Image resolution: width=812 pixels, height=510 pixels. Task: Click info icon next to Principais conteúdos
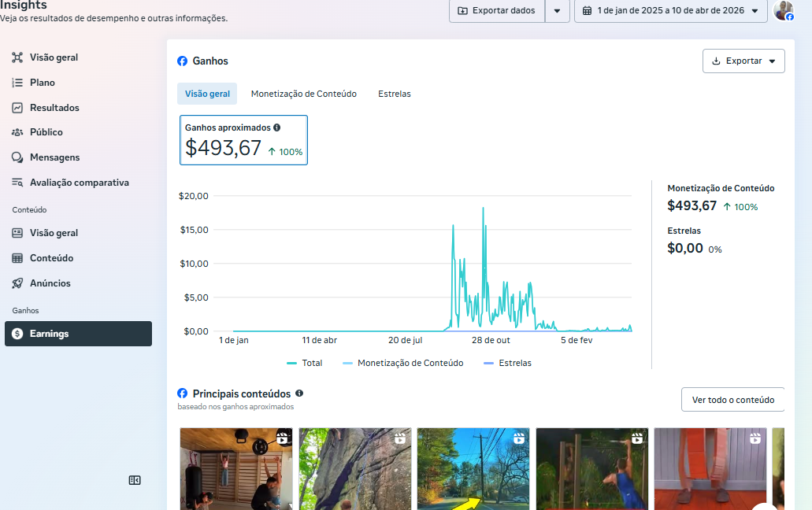[x=299, y=394]
